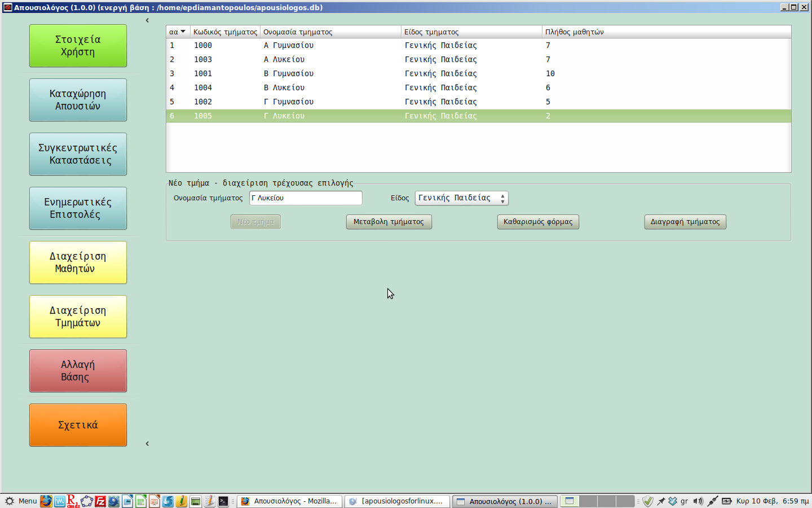Switch to 'Ενημερωτικές Επιστολές'
The height and width of the screenshot is (508, 812).
[x=78, y=208]
